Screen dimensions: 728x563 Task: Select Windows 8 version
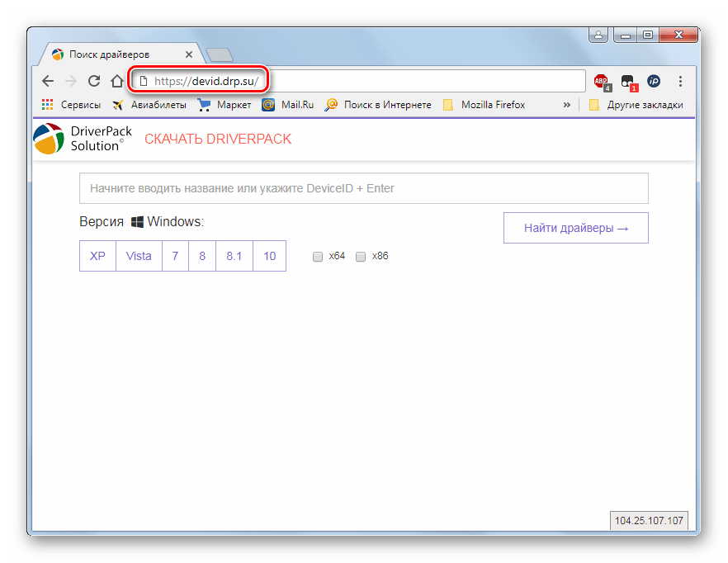pos(202,256)
